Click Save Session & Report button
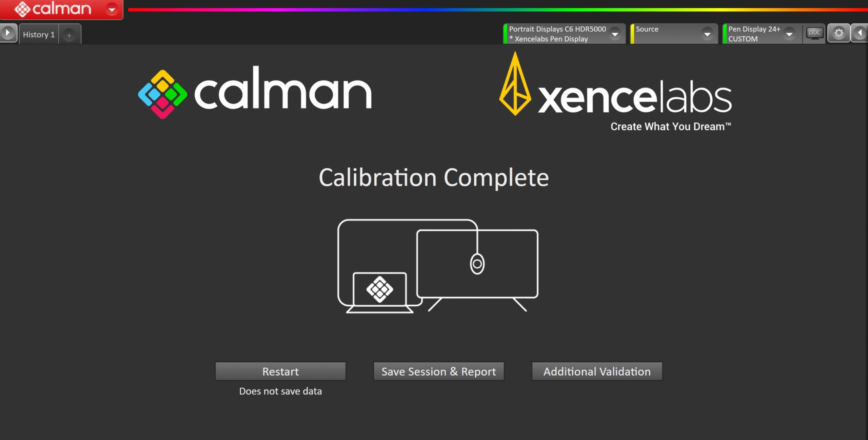This screenshot has height=440, width=868. click(x=439, y=371)
